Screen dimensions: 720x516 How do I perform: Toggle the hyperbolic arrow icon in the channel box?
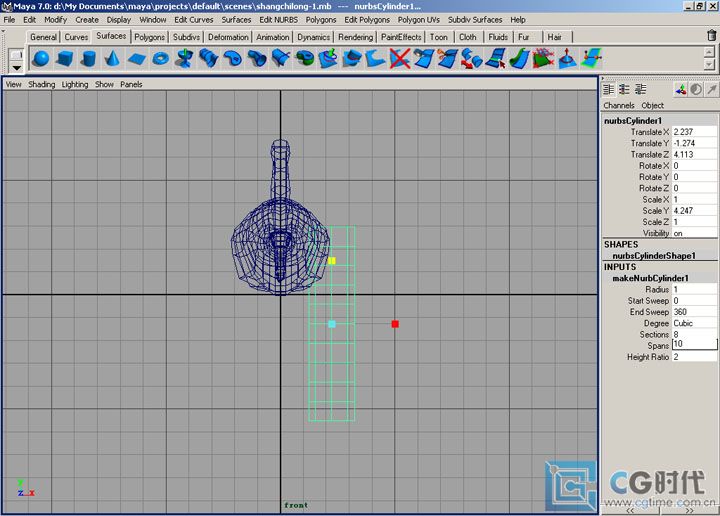point(712,89)
